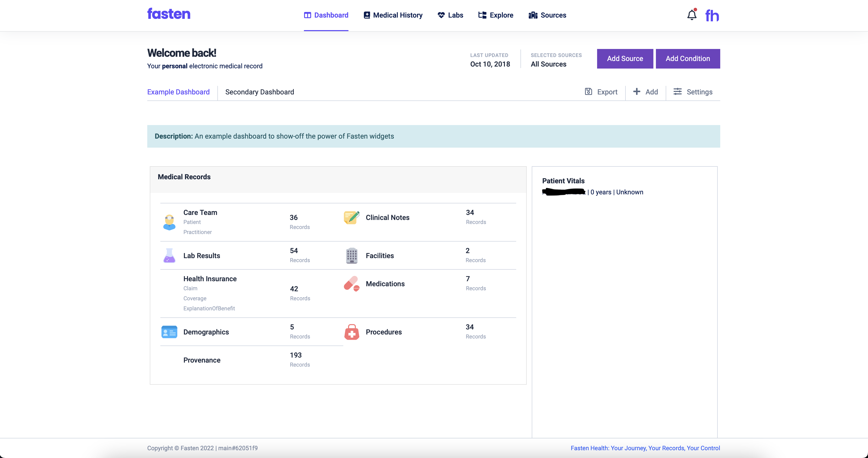The width and height of the screenshot is (868, 458).
Task: Open the Medical History nav tab
Action: pos(393,15)
